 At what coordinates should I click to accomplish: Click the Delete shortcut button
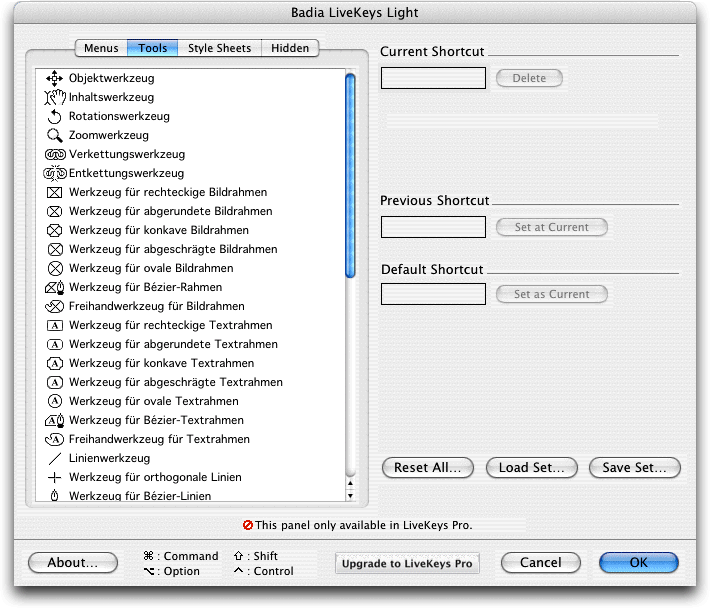[529, 78]
